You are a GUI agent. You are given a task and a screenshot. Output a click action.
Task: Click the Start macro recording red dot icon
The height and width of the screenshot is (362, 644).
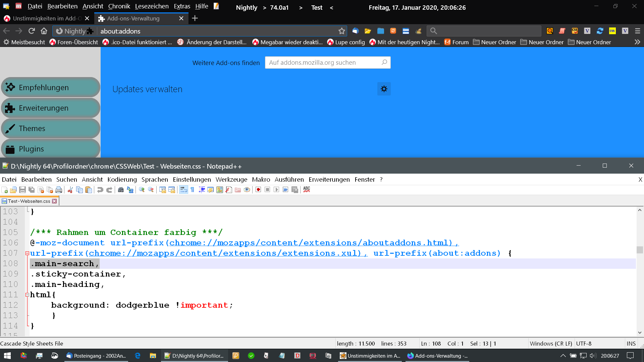coord(258,190)
